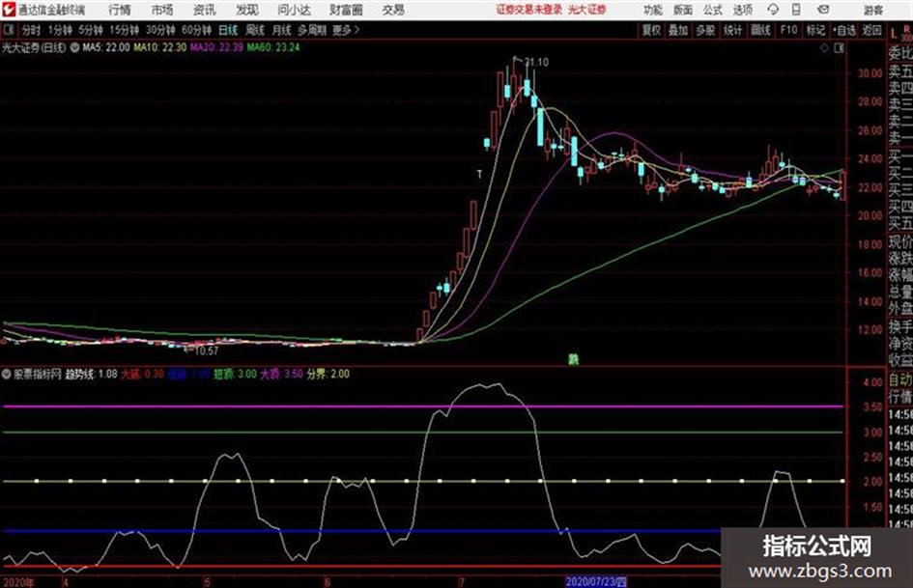Click the side panel toggle icon beside diamond
This screenshot has height=588, width=913.
(839, 48)
